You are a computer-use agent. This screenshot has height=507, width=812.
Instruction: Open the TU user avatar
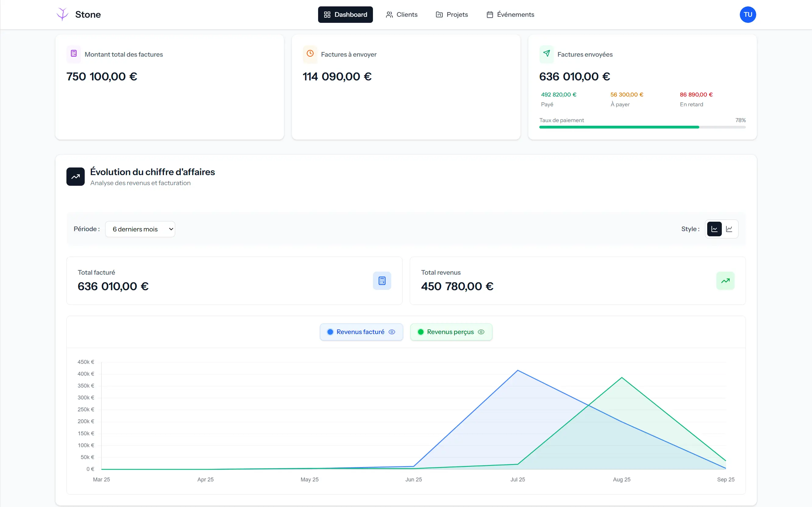click(748, 14)
